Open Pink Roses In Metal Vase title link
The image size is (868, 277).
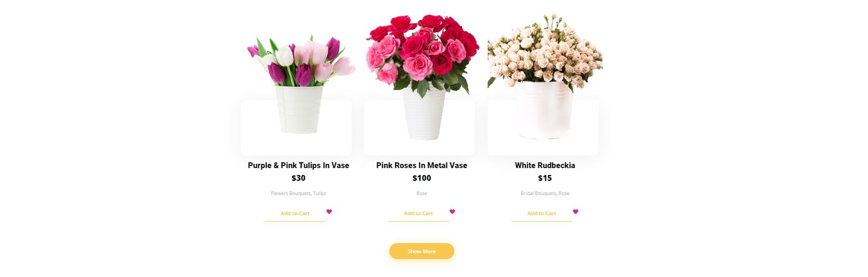[422, 165]
